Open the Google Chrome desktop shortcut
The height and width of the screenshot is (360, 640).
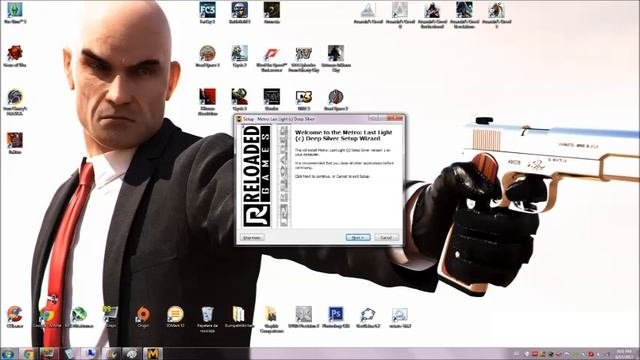47,317
